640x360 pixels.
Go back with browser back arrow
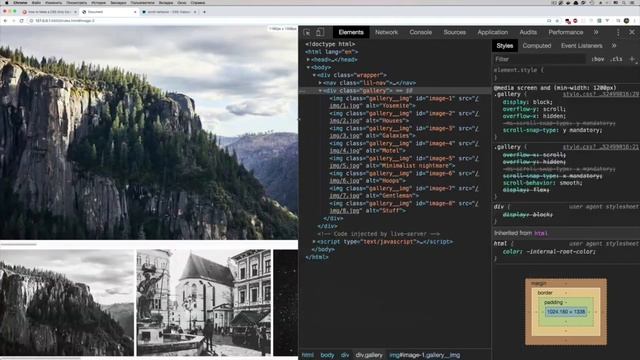click(x=5, y=20)
